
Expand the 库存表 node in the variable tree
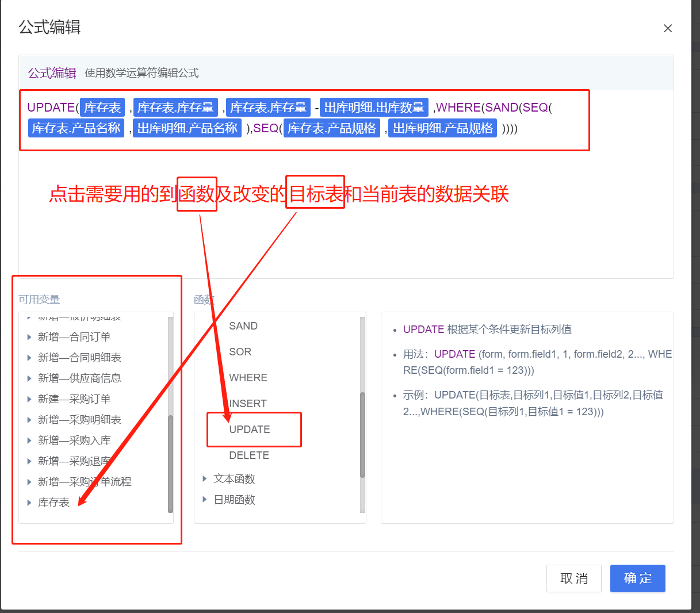tap(29, 503)
